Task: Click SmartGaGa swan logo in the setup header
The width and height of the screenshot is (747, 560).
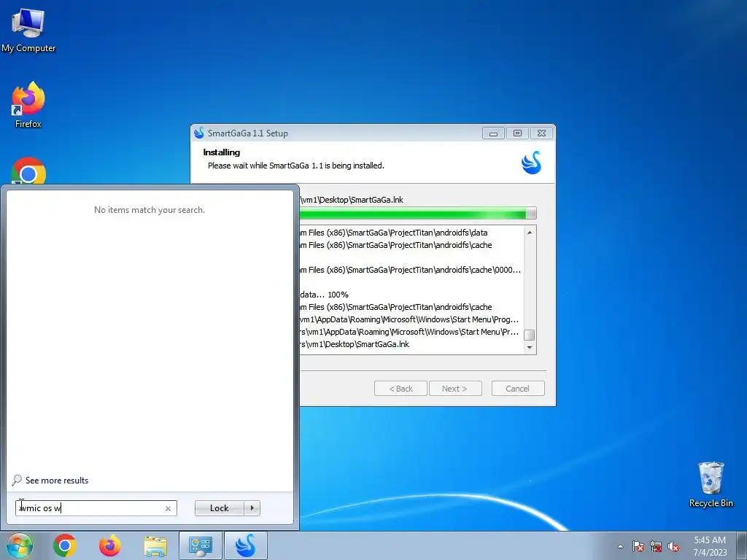Action: click(531, 163)
